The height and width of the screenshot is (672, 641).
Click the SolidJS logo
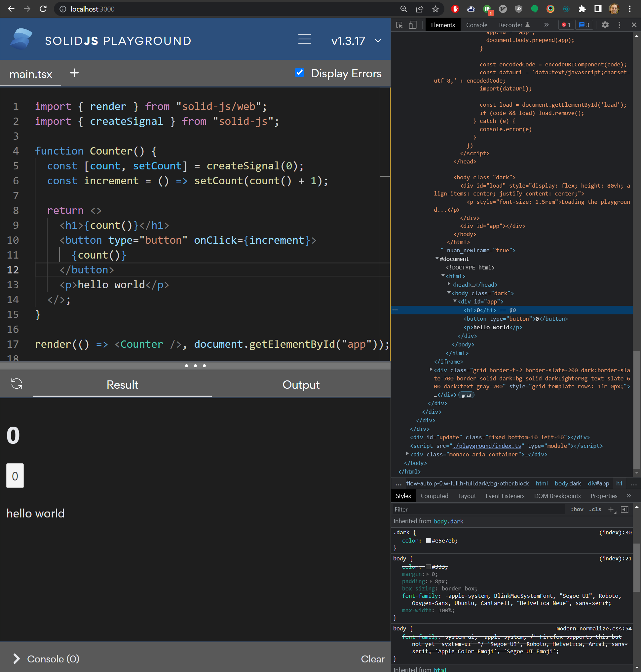coord(20,40)
